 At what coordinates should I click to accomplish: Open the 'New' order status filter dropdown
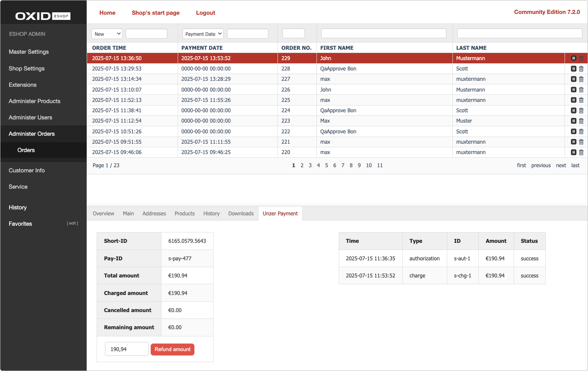click(107, 34)
